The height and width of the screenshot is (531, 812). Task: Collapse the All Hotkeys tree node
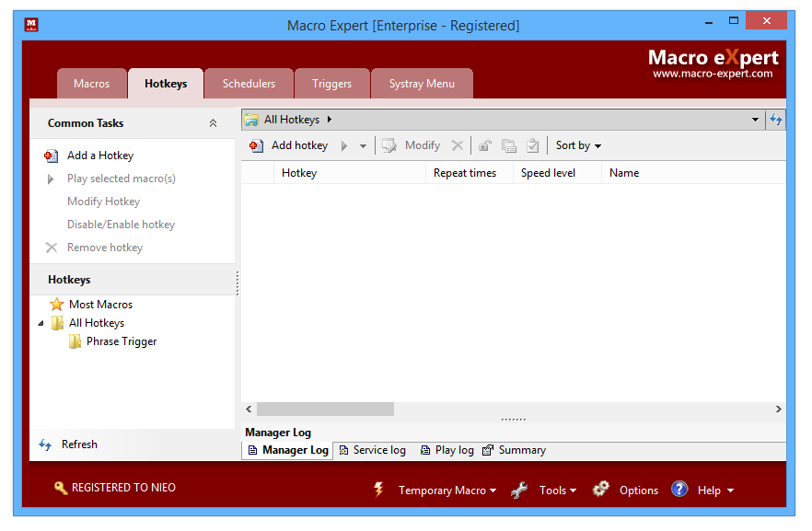pos(41,323)
